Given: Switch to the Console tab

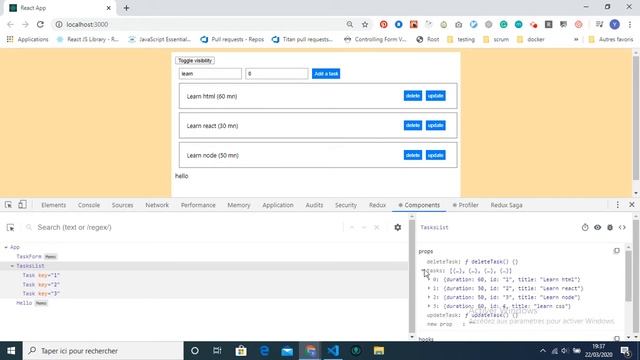Looking at the screenshot, I should (x=89, y=205).
